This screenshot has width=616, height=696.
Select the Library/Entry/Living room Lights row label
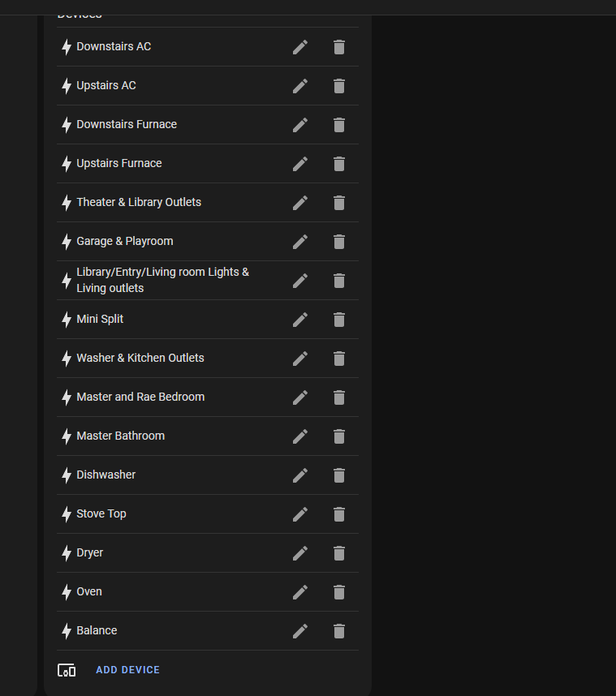162,280
